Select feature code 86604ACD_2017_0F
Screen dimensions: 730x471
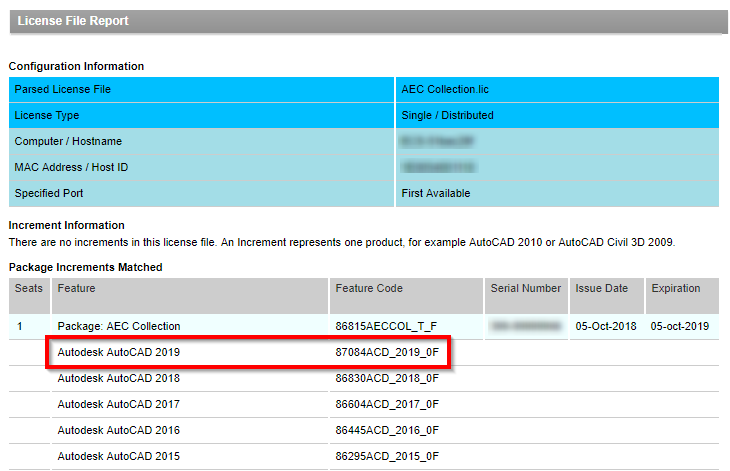387,404
